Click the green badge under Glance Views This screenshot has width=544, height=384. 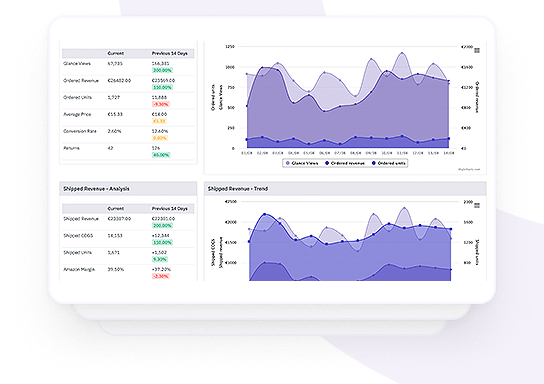click(162, 70)
